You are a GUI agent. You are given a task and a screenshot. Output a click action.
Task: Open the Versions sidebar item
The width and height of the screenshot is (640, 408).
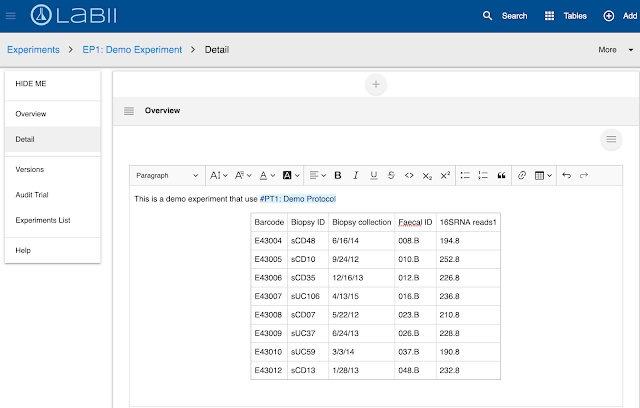pos(30,170)
